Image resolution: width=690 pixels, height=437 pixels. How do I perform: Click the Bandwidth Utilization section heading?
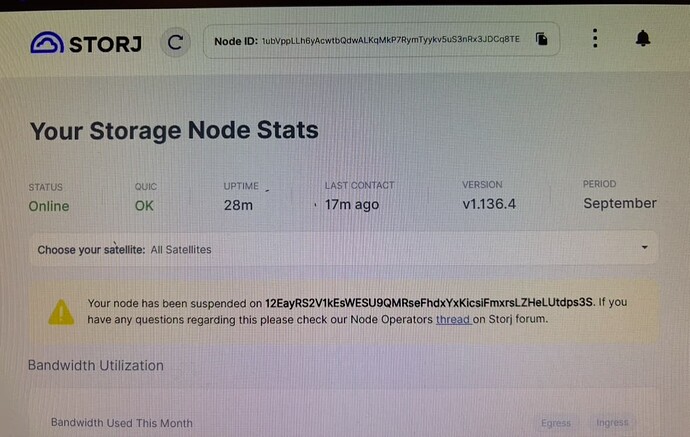coord(95,366)
